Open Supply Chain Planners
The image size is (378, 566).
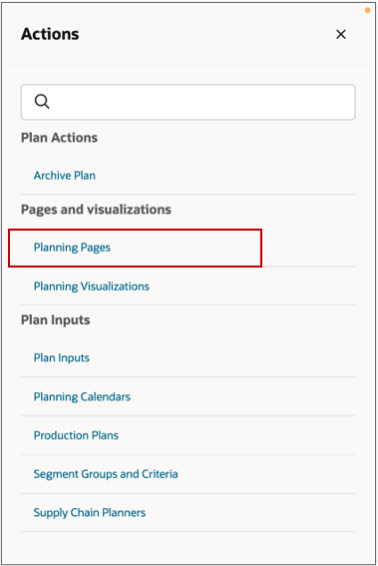pos(90,513)
